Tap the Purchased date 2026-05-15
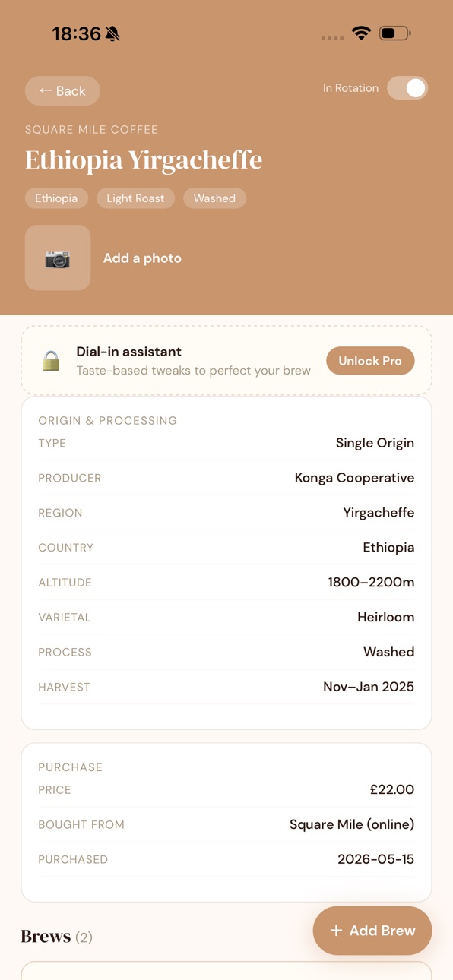This screenshot has height=980, width=453. 375,859
